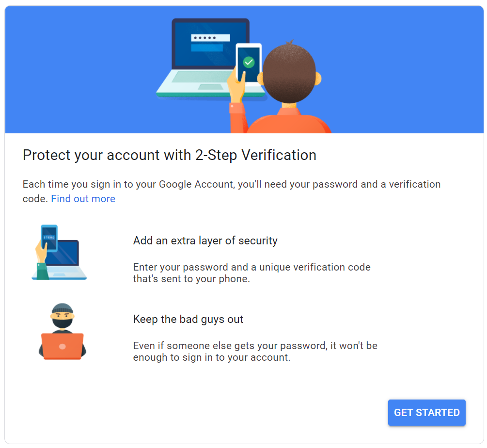Select the Add an extra layer of security heading

click(205, 240)
